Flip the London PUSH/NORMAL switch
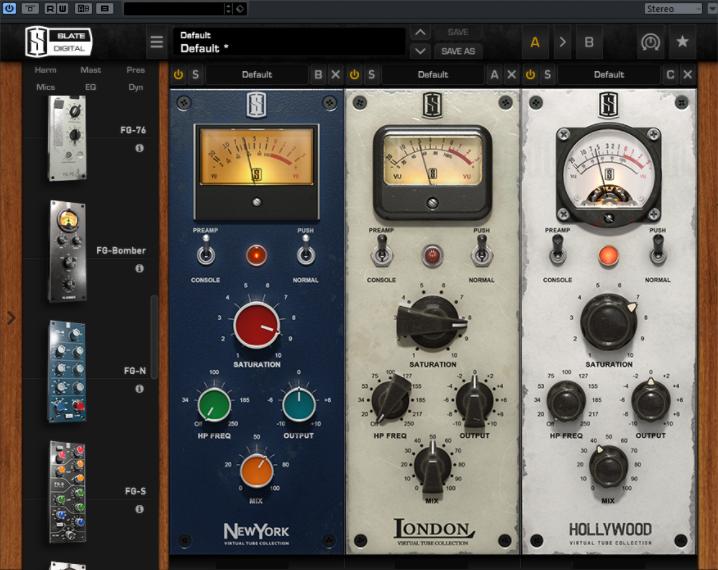 482,252
